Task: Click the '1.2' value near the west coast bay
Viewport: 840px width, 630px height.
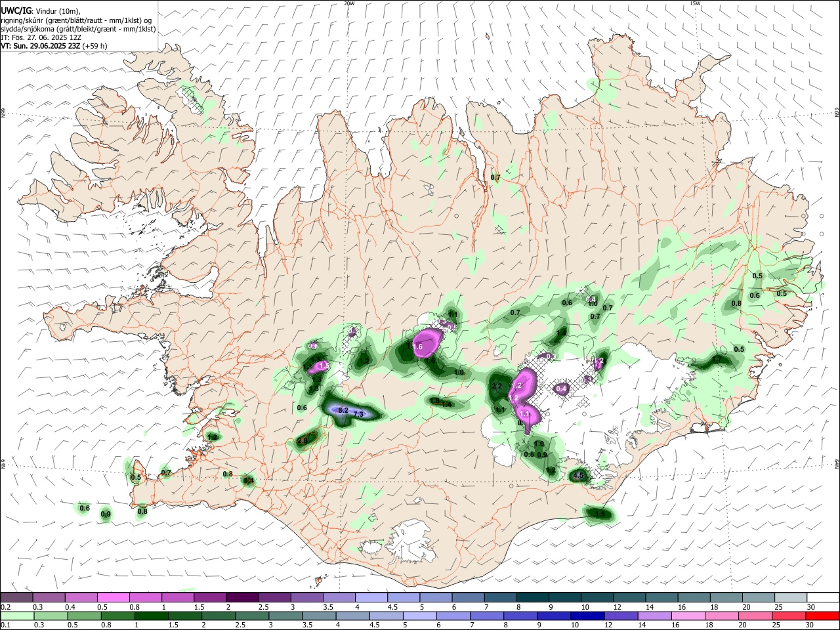Action: [x=212, y=436]
